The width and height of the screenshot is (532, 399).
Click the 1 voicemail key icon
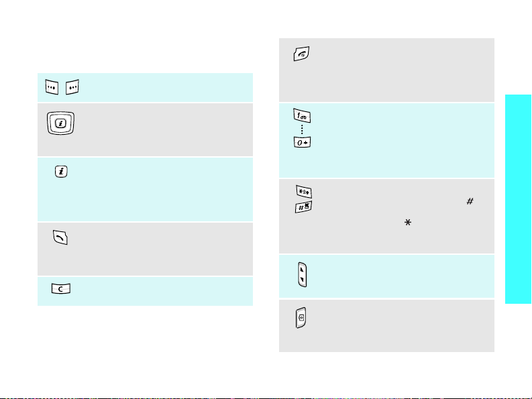[302, 116]
